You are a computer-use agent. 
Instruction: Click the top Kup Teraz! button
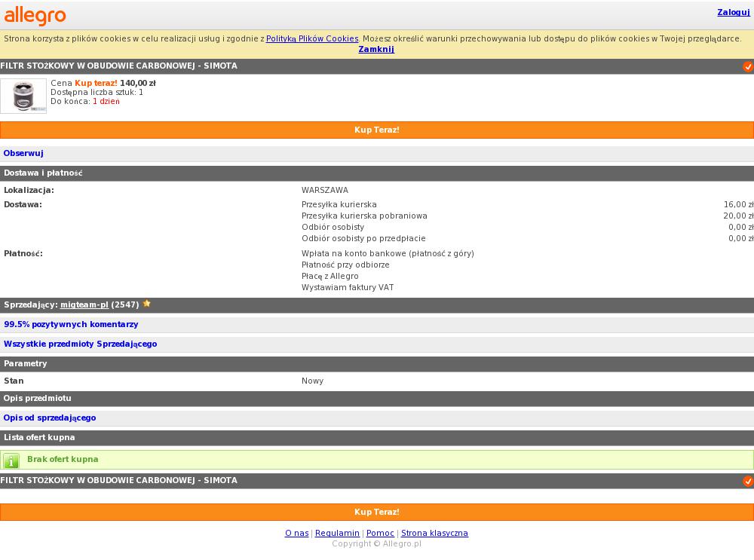[377, 130]
